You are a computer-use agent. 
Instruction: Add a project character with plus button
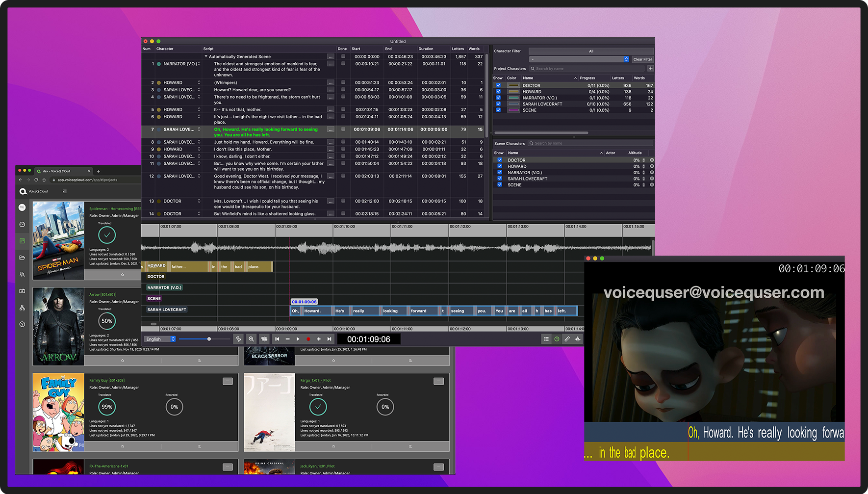pyautogui.click(x=650, y=69)
